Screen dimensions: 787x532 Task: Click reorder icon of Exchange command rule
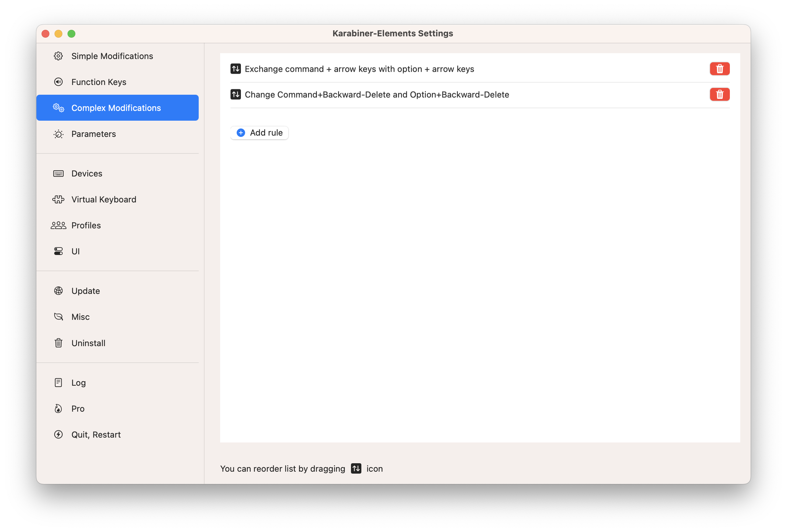pos(236,69)
